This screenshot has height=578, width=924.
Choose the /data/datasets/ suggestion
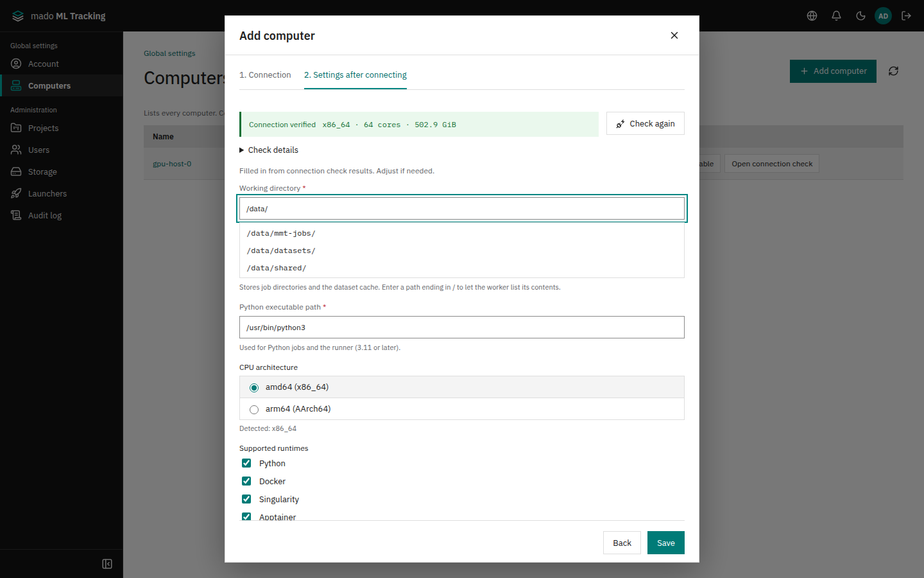coord(462,250)
